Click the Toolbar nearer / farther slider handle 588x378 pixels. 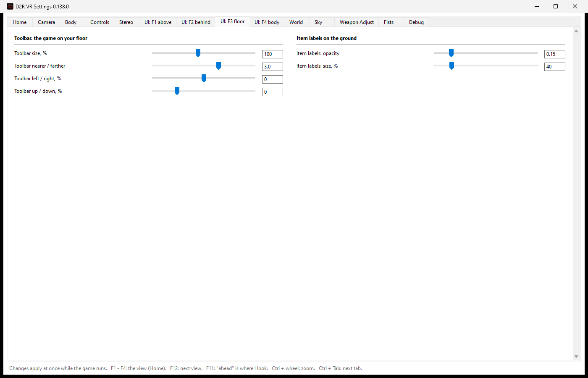(x=218, y=66)
